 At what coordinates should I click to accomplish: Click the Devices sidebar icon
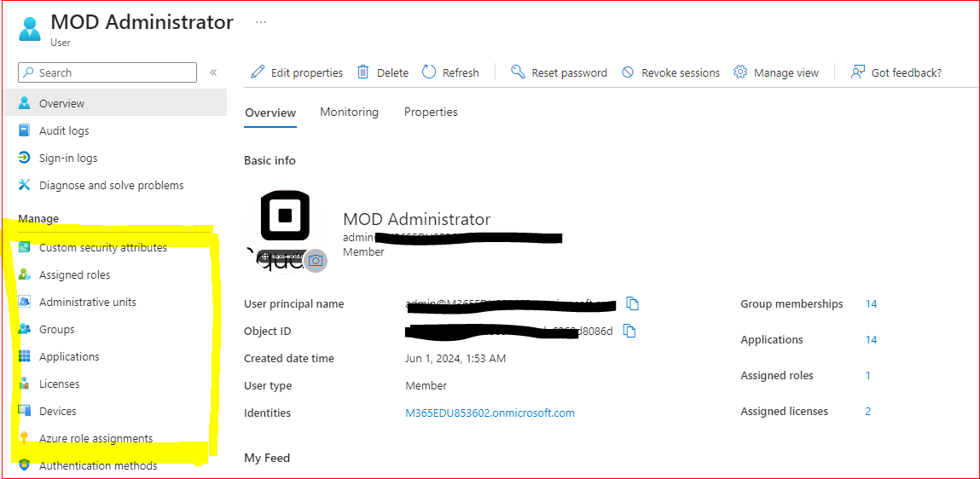pyautogui.click(x=25, y=411)
